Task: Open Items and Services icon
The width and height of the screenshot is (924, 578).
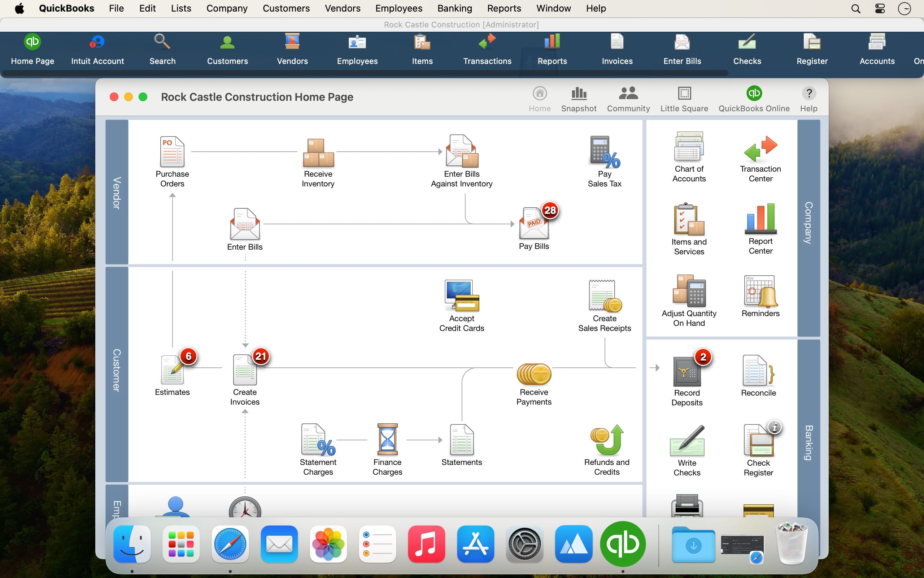Action: tap(689, 219)
